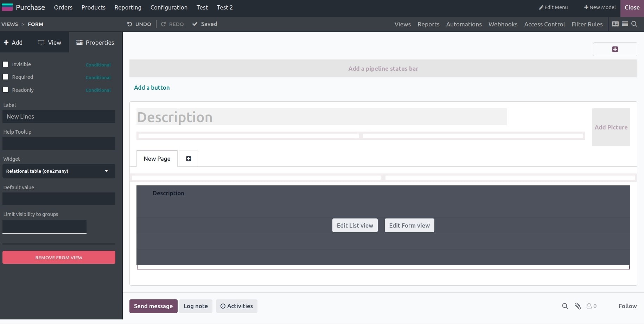
Task: Click the Undo button
Action: 139,24
